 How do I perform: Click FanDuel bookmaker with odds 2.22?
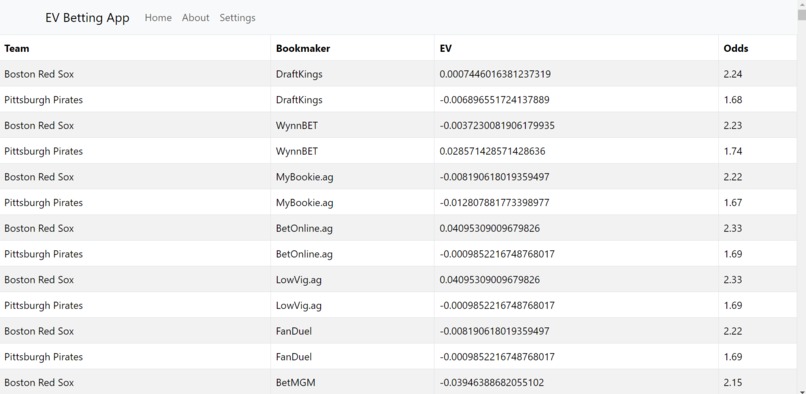point(294,331)
